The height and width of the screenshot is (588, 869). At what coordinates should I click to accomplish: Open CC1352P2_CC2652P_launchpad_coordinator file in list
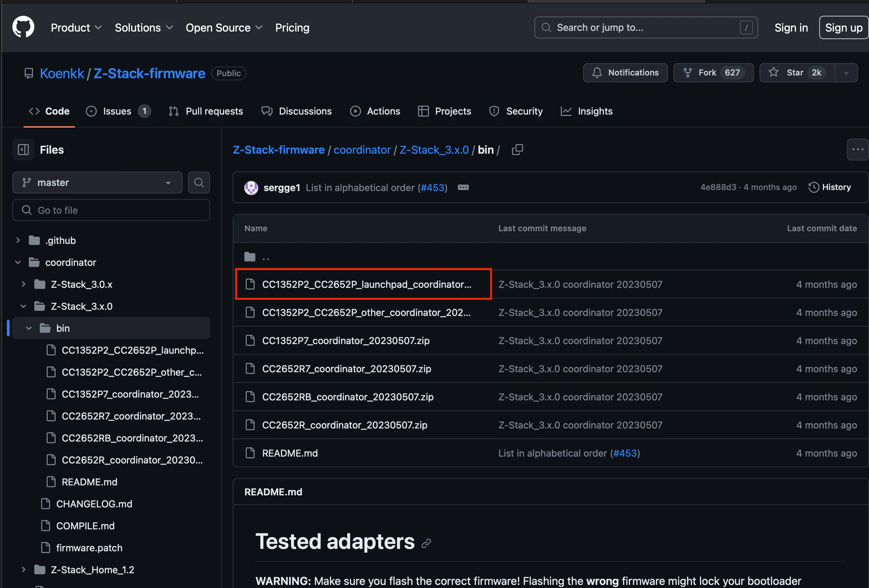point(367,284)
